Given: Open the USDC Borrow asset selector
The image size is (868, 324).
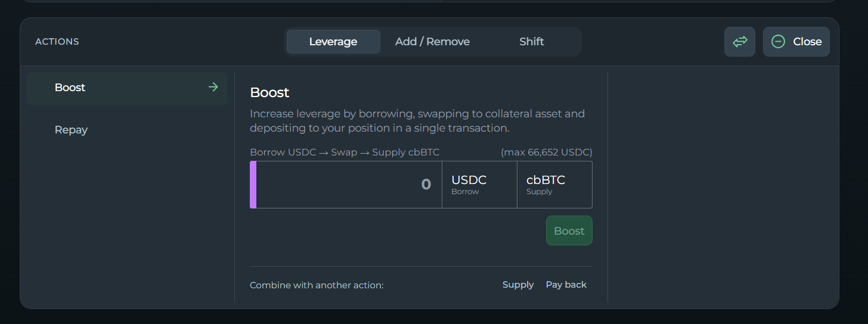Looking at the screenshot, I should (479, 185).
